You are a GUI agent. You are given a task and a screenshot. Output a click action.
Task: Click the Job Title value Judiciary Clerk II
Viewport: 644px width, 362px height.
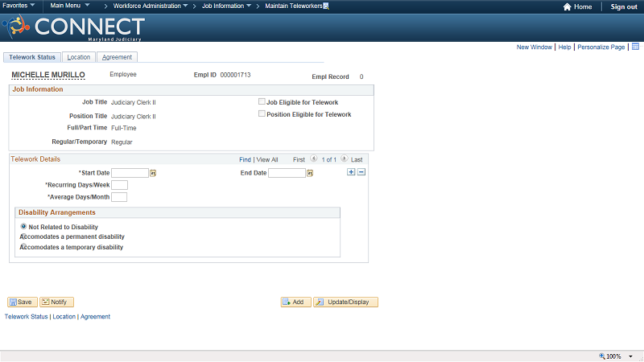pyautogui.click(x=134, y=102)
